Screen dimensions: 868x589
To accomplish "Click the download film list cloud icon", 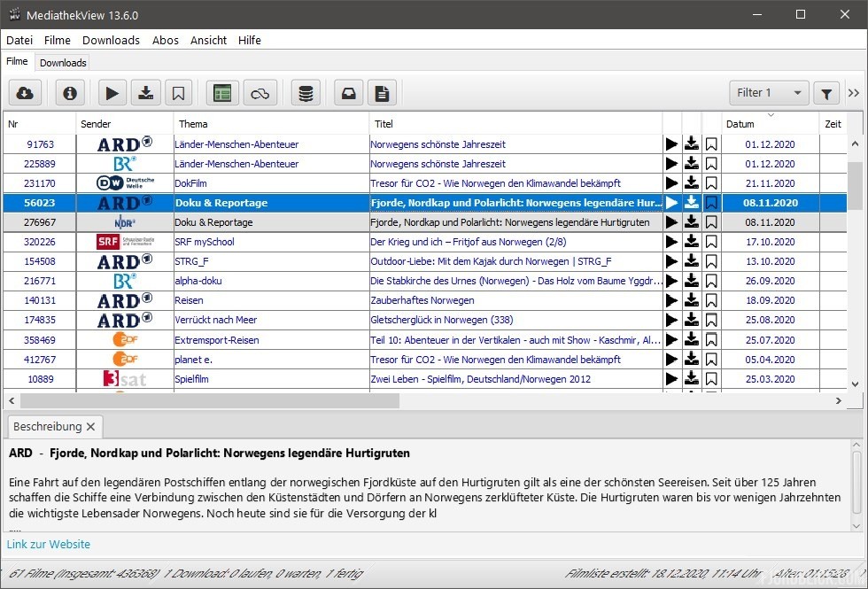I will 25,93.
